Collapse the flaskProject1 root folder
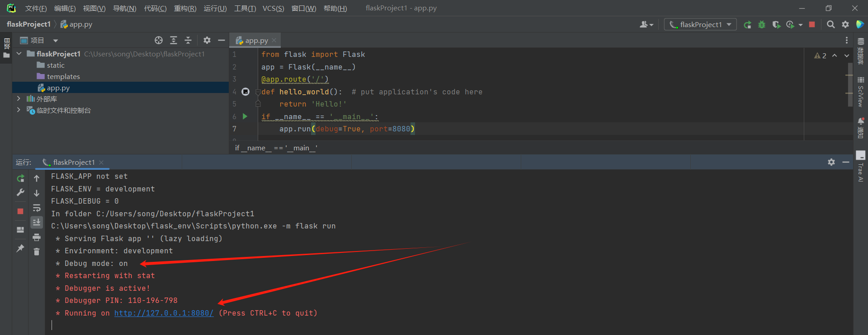Screen dimensions: 868x335 point(19,54)
